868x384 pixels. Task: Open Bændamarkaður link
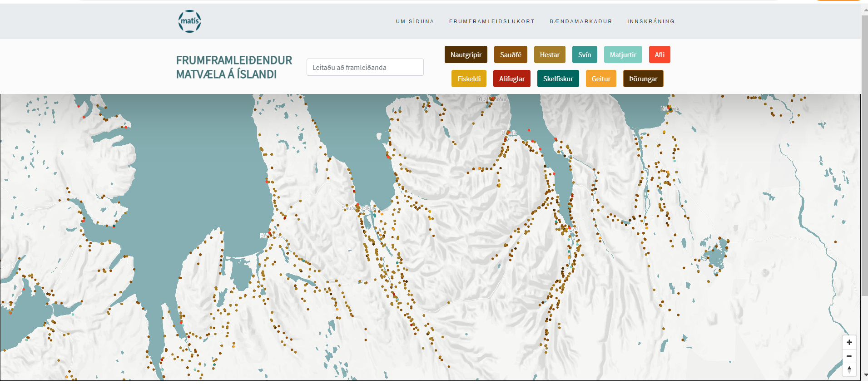pos(581,21)
